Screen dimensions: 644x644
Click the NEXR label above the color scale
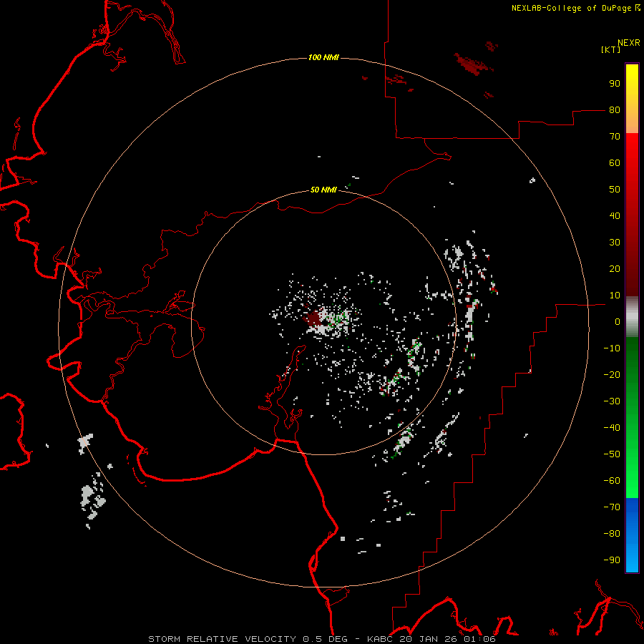[x=629, y=43]
